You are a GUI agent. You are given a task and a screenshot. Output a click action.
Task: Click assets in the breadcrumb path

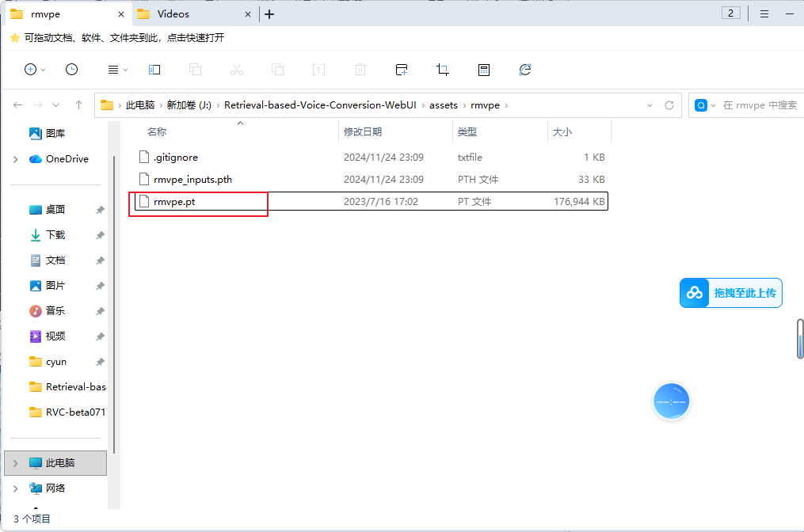tap(443, 105)
